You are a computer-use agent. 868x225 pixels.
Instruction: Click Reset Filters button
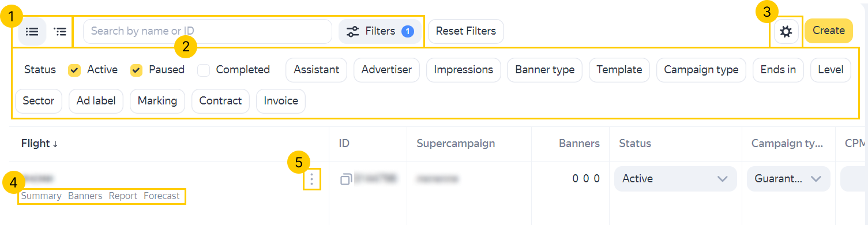pyautogui.click(x=466, y=31)
